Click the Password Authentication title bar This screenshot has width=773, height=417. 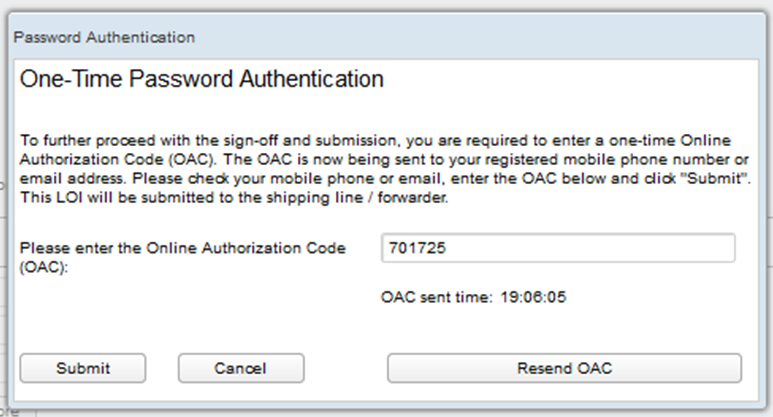click(x=106, y=37)
